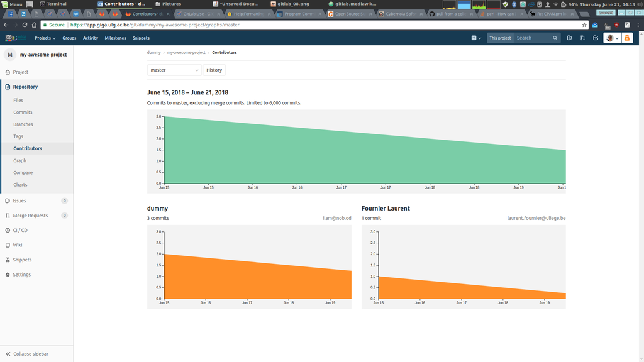Image resolution: width=644 pixels, height=362 pixels.
Task: Open Milestones in top navigation
Action: (115, 38)
